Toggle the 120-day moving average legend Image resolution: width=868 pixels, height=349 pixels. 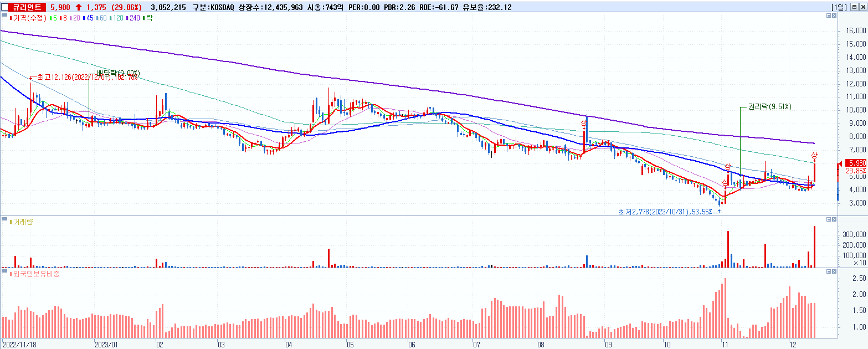pos(116,18)
